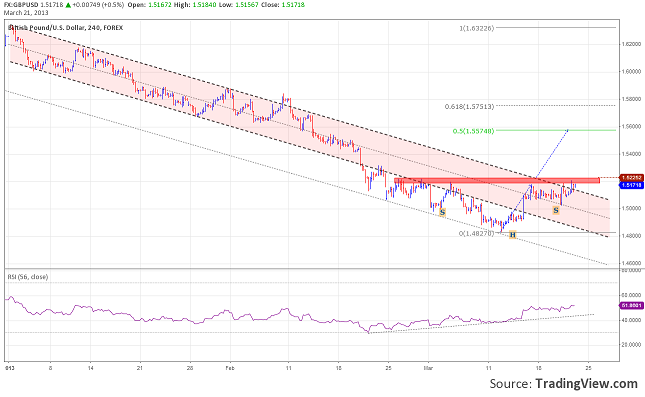
Task: Click the purple 51.8001 RSI value tag
Action: [631, 305]
